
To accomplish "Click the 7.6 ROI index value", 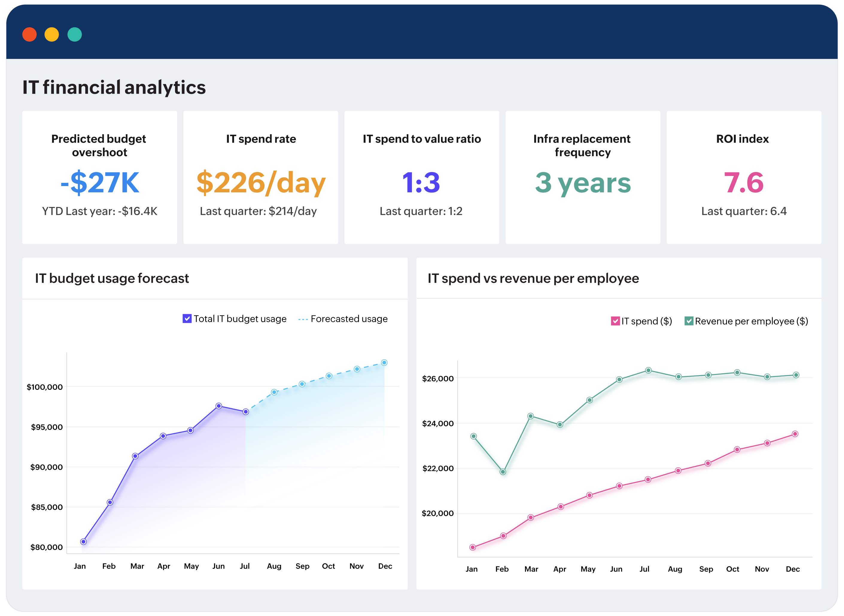I will click(744, 183).
